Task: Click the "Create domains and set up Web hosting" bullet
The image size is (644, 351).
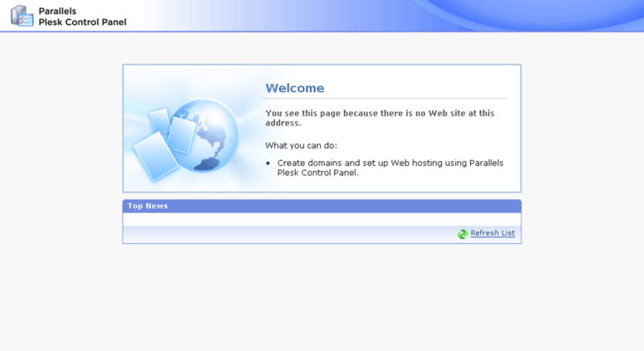Action: [390, 168]
